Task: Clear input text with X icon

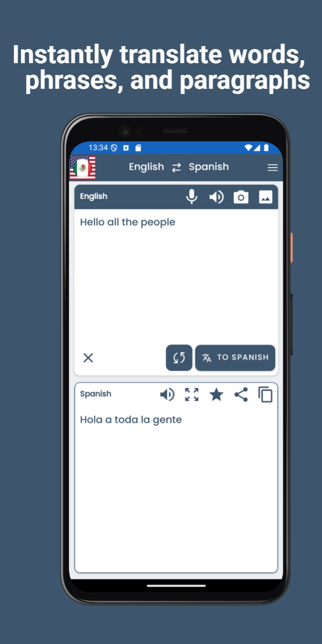Action: tap(88, 358)
